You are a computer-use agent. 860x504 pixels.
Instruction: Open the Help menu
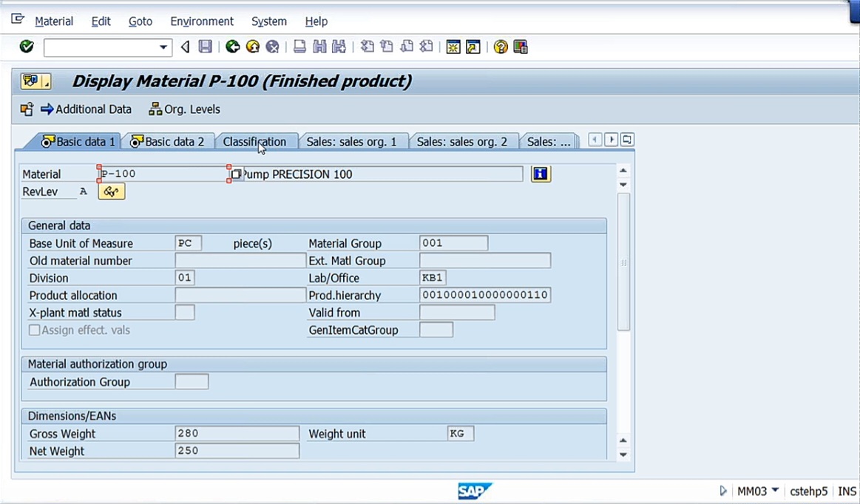(x=316, y=21)
